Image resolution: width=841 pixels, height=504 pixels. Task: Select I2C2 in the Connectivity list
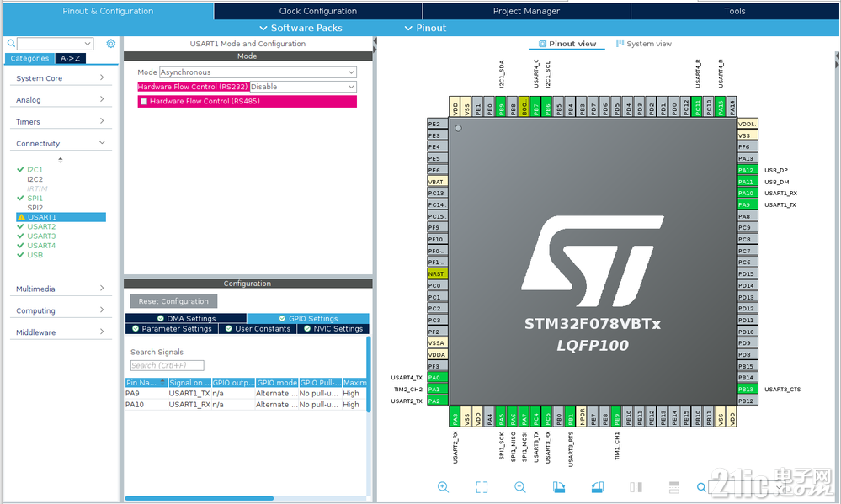35,179
